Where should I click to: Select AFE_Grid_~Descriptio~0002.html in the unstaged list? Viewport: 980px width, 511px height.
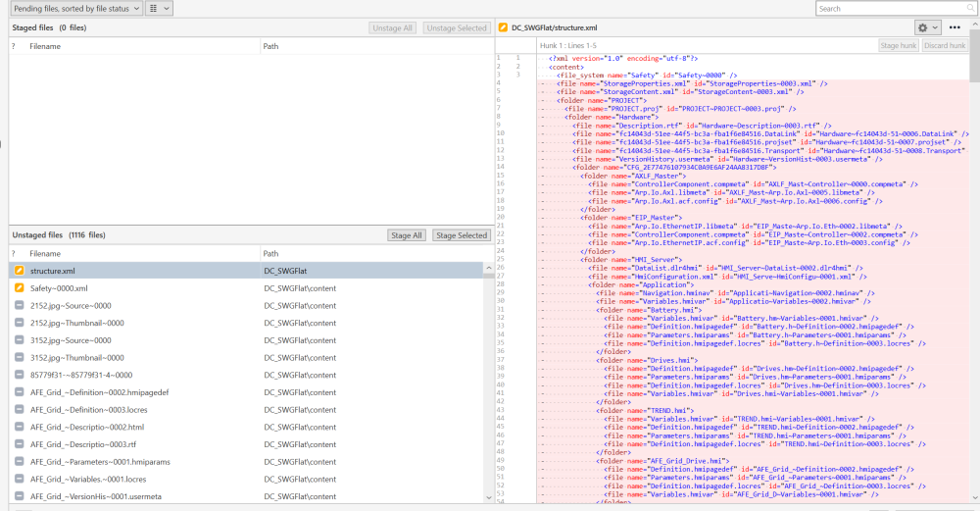coord(87,428)
